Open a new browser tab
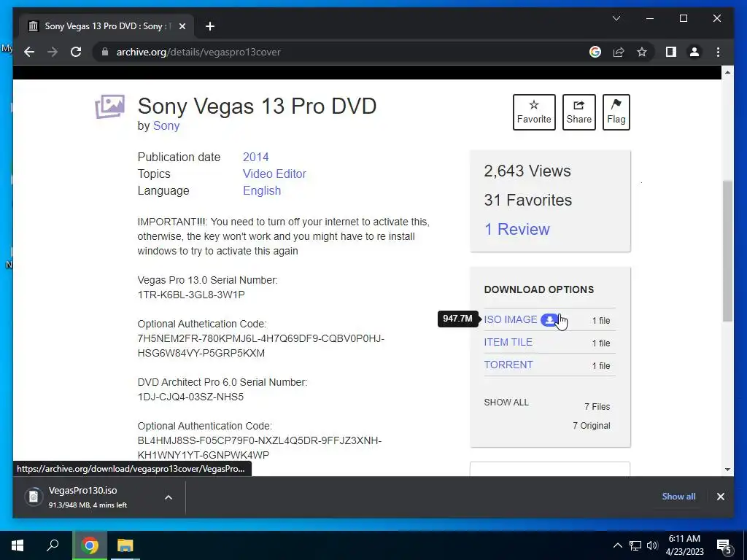747x560 pixels. (x=210, y=26)
